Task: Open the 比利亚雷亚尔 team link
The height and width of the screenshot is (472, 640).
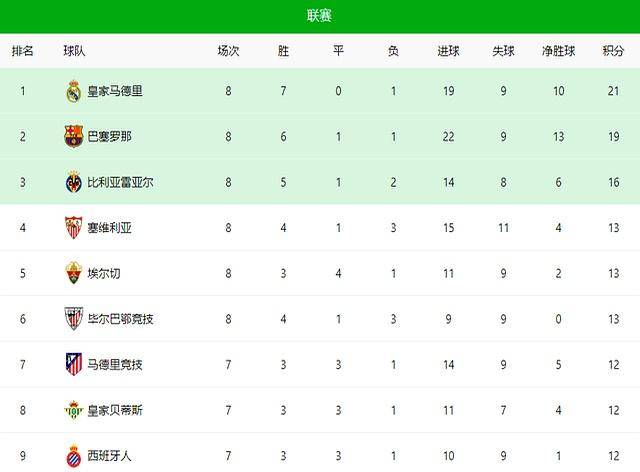Action: pyautogui.click(x=122, y=182)
